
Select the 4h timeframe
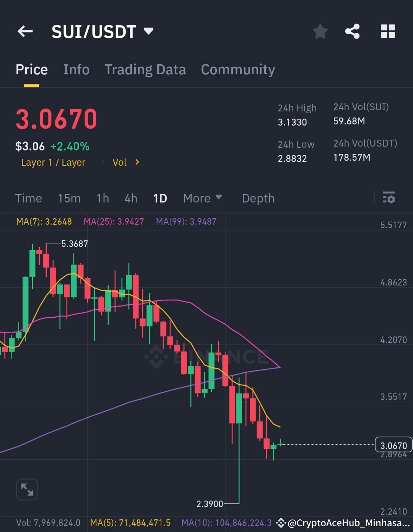pos(131,198)
